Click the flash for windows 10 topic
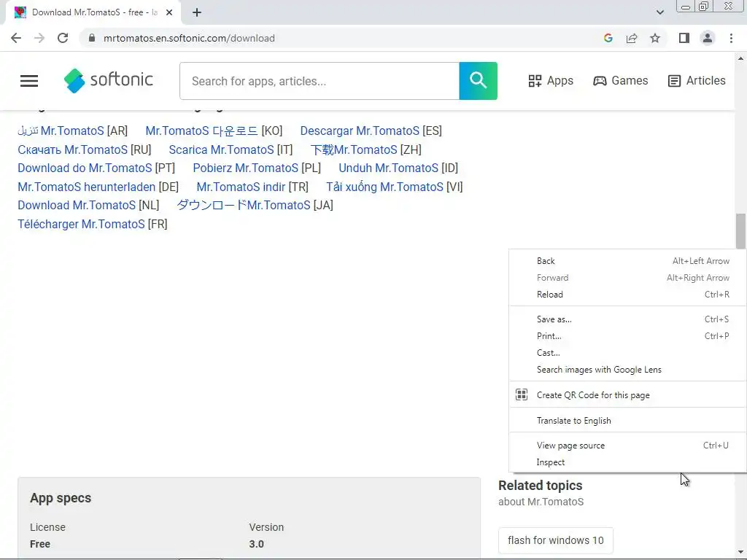747x560 pixels. pyautogui.click(x=555, y=540)
